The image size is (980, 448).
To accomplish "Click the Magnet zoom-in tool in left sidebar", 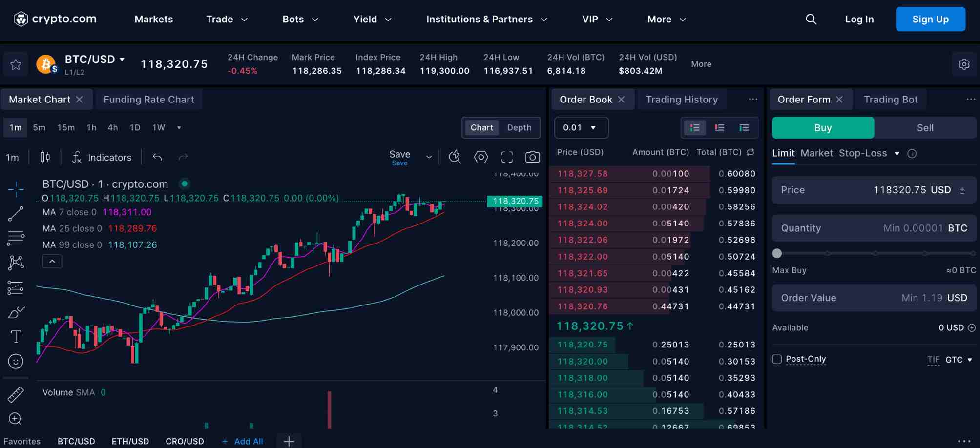I will [x=15, y=419].
